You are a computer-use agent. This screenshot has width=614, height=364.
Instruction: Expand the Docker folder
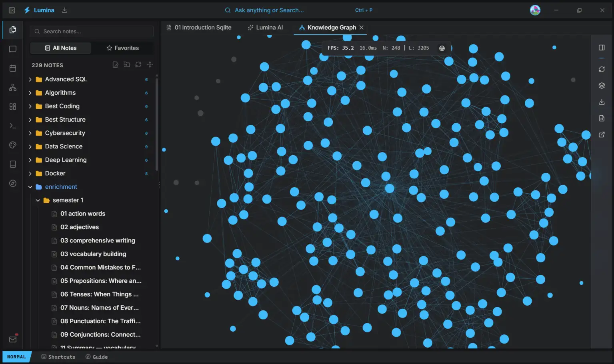pos(30,174)
